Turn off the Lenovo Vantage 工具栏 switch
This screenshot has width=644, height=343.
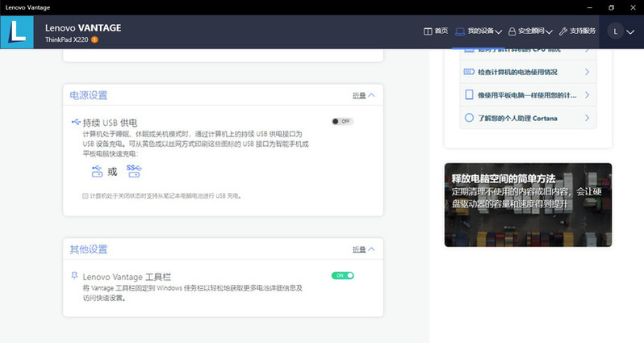click(342, 276)
